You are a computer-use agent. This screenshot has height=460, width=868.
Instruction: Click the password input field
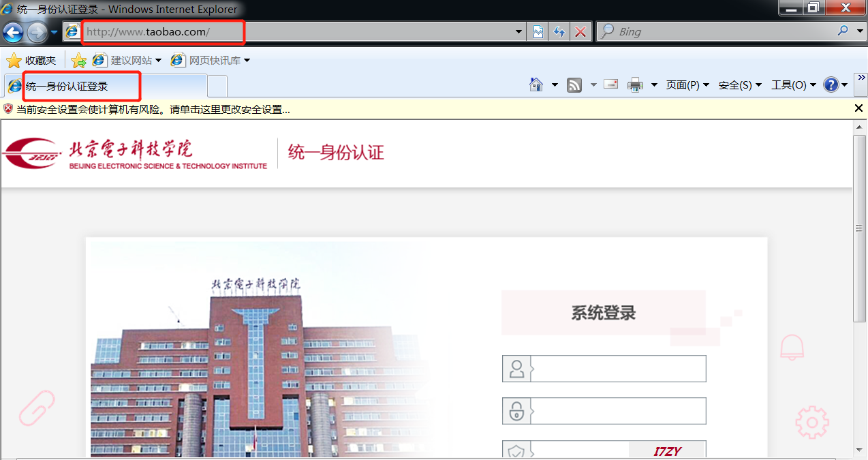click(x=618, y=411)
